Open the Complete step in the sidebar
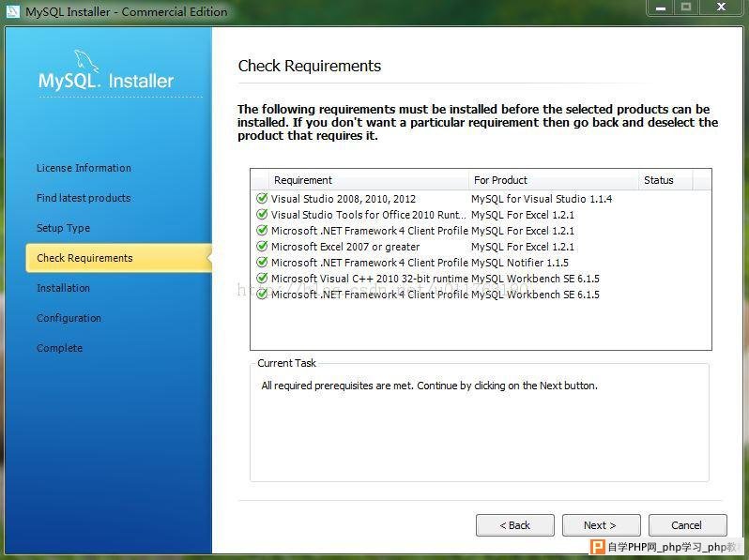This screenshot has width=749, height=560. pyautogui.click(x=59, y=348)
